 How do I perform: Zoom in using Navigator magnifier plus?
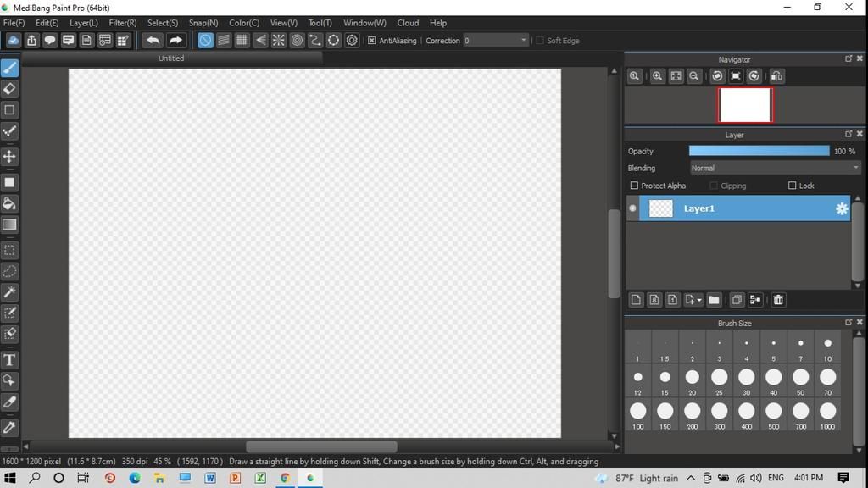pos(657,76)
